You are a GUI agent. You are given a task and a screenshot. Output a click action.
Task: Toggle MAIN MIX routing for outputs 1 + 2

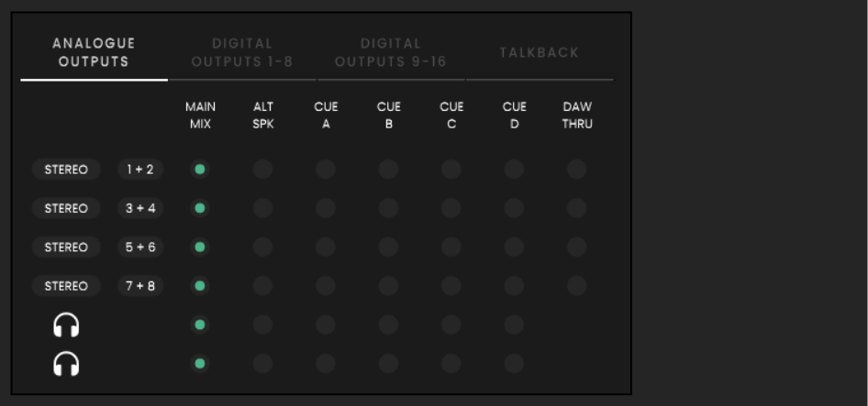(200, 170)
